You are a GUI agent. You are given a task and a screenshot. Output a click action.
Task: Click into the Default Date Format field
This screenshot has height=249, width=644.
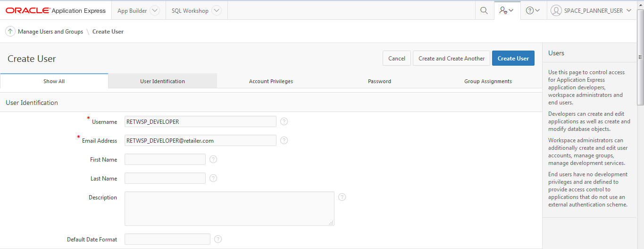click(x=167, y=239)
